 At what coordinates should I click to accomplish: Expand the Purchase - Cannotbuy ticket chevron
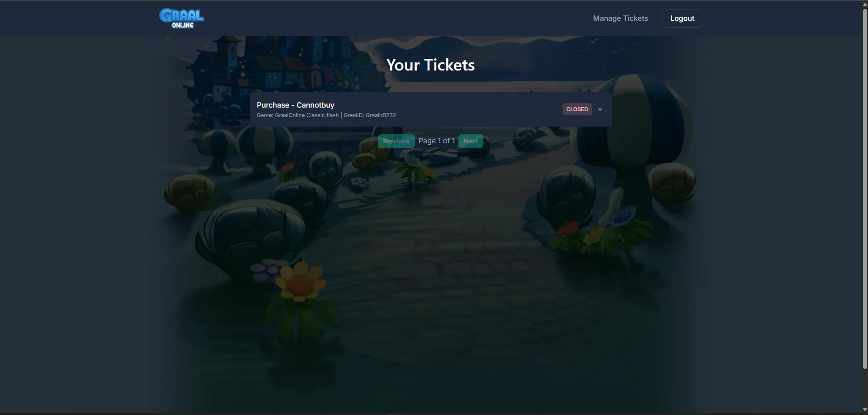600,109
